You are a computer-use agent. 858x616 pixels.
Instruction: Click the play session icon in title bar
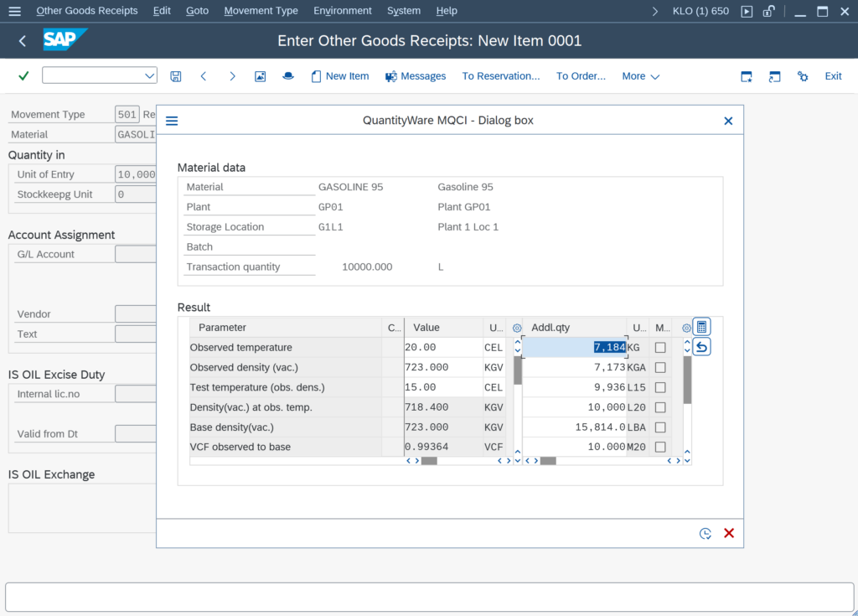[x=747, y=12]
